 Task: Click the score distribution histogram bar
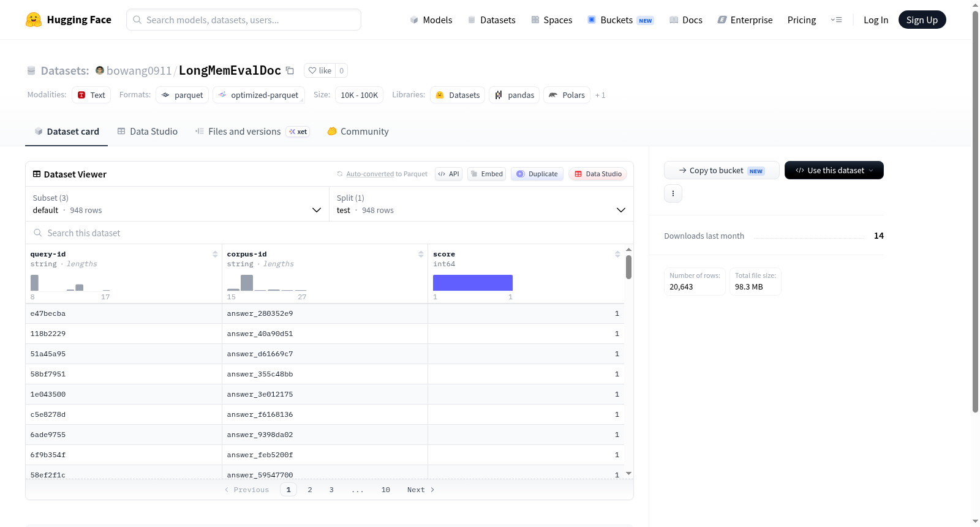(473, 283)
